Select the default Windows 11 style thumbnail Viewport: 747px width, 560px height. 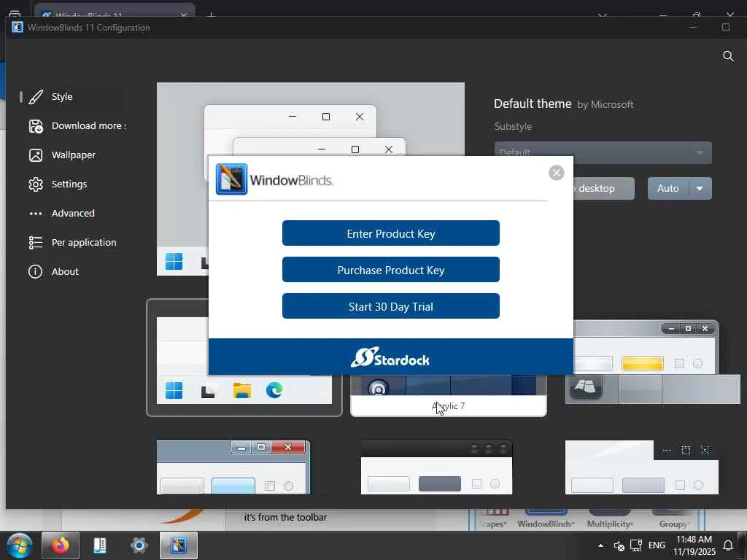click(244, 357)
